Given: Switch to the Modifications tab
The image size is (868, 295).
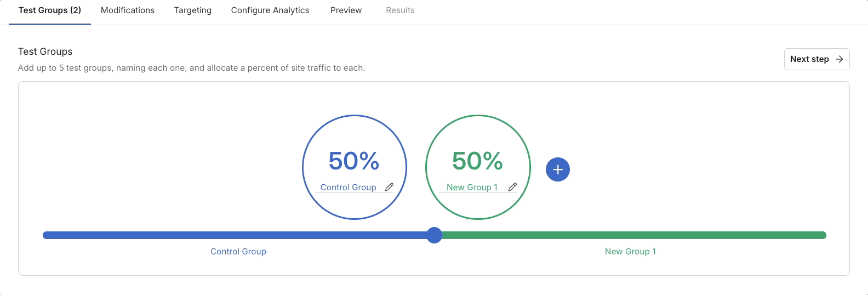Looking at the screenshot, I should pos(128,10).
